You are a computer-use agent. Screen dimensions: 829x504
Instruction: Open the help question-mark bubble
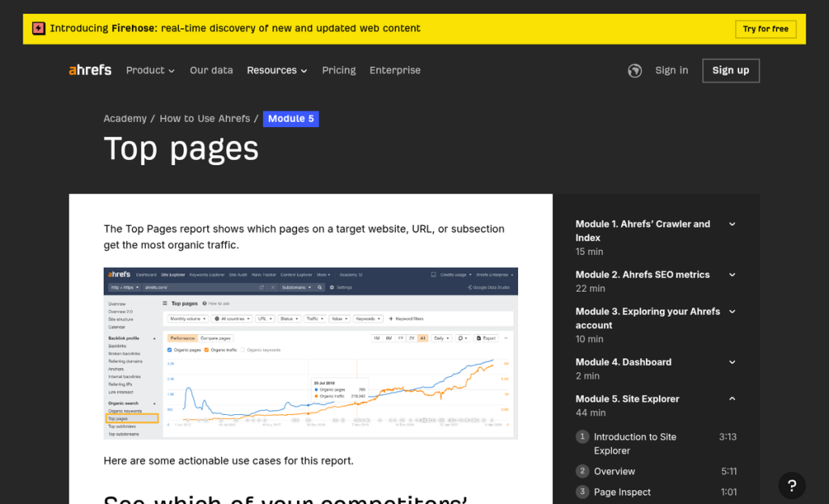[x=792, y=485]
